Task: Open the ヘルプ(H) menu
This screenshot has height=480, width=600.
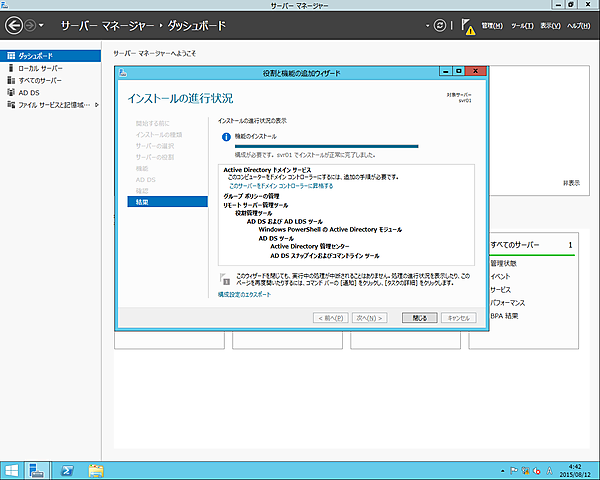Action: pyautogui.click(x=580, y=25)
